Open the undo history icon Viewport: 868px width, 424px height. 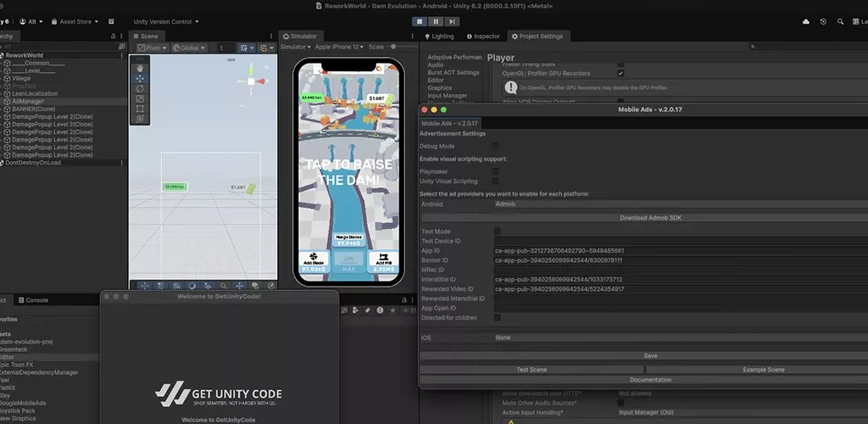pos(823,21)
